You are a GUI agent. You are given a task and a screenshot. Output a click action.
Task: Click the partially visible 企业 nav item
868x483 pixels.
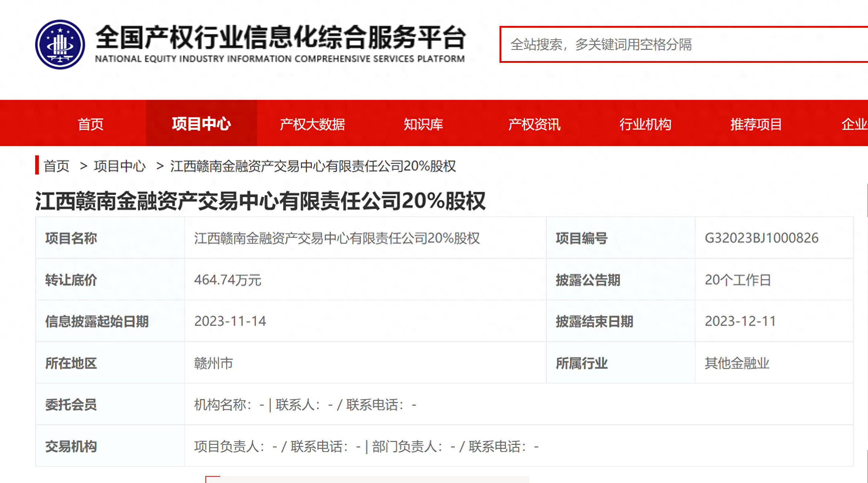tap(858, 124)
